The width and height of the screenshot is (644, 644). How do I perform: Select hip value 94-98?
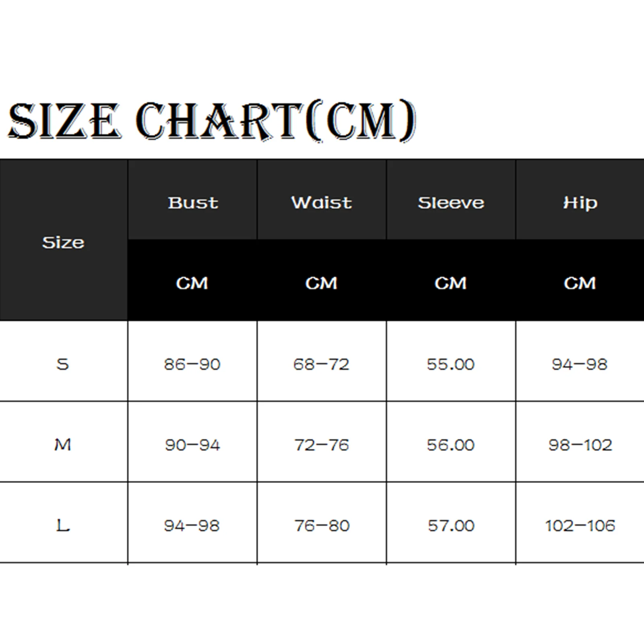click(580, 364)
